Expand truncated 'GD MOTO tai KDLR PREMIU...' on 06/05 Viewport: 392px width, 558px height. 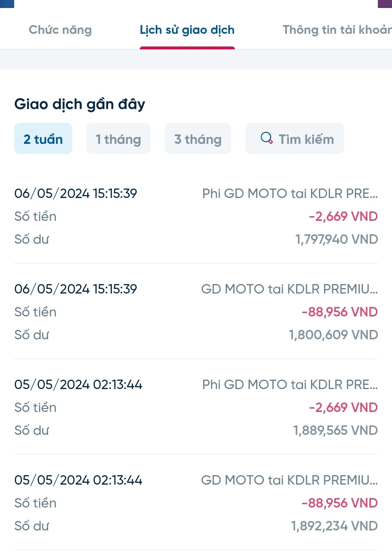click(x=290, y=289)
